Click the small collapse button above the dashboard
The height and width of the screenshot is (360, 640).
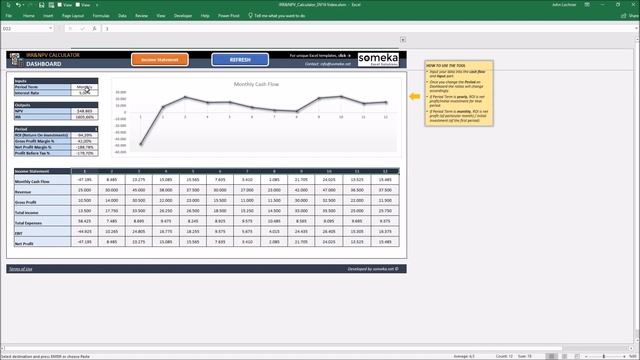click(403, 40)
